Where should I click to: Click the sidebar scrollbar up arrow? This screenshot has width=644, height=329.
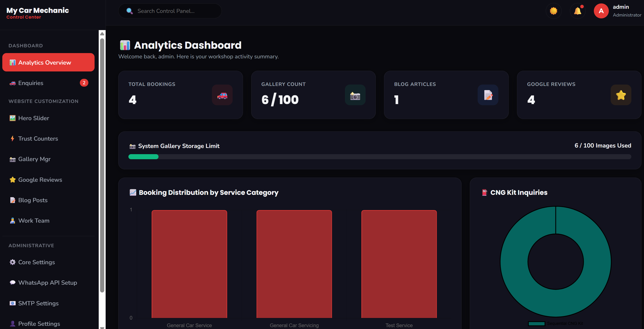pos(102,34)
